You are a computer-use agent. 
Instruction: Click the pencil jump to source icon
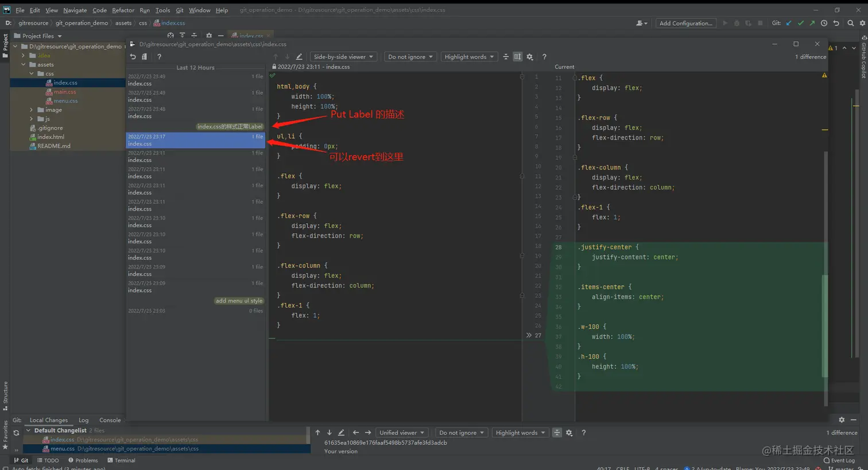[299, 57]
